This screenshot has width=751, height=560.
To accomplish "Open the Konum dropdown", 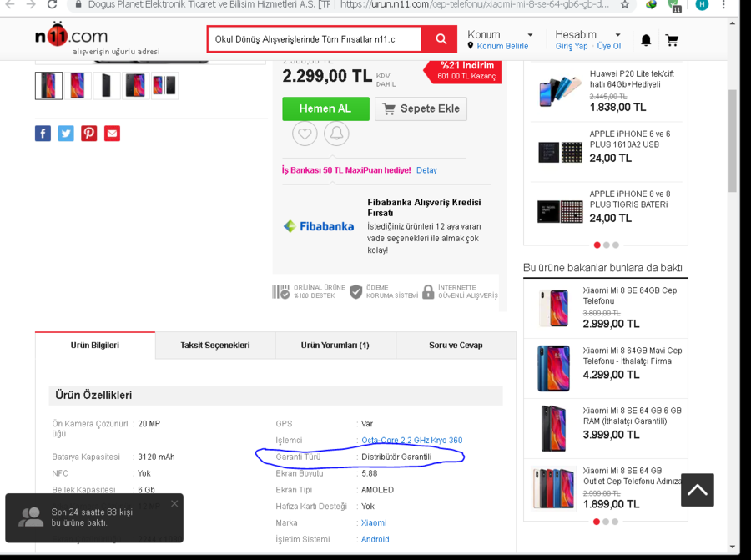I will coord(500,34).
